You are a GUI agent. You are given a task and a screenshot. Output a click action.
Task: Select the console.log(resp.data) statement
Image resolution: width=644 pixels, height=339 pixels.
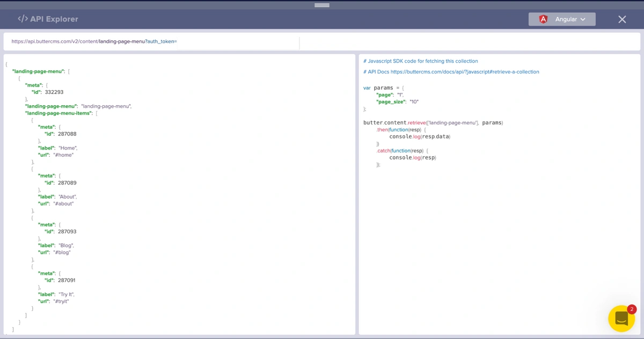click(x=420, y=137)
